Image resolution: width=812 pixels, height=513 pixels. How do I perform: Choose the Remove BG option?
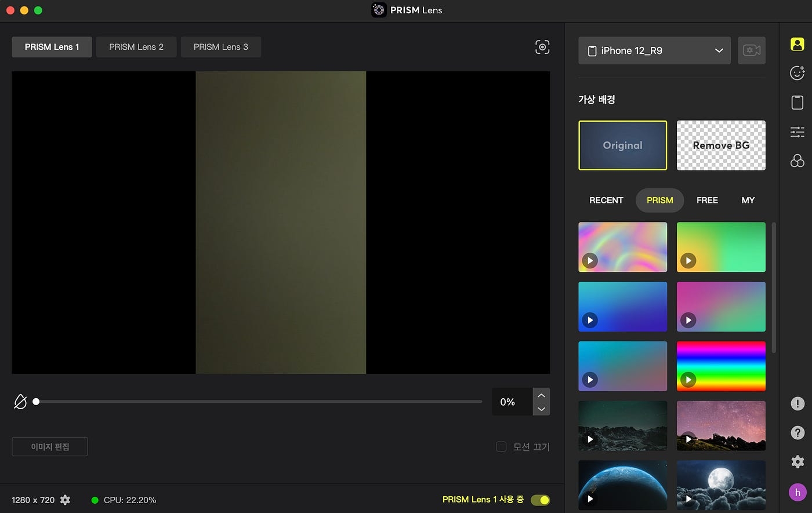(x=721, y=145)
